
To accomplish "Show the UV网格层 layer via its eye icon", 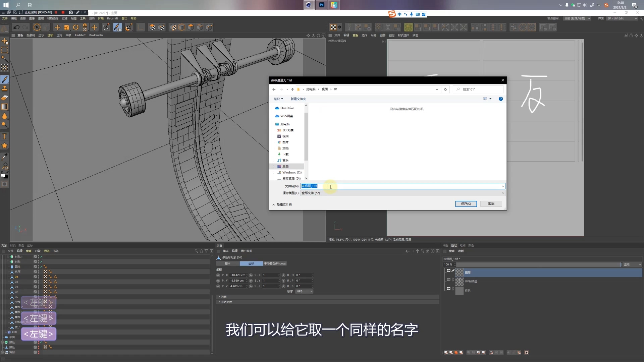I will point(448,280).
